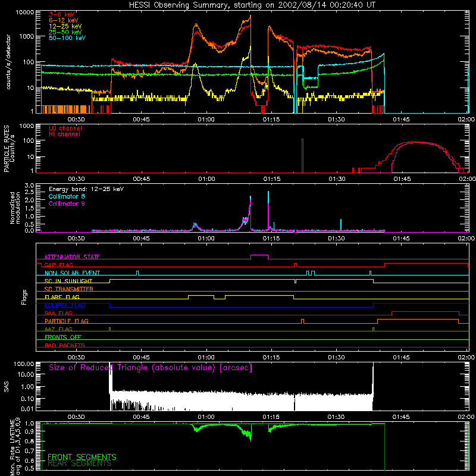The width and height of the screenshot is (476, 476).
Task: Click the 01:45 tick under the counts plot
Action: [401, 120]
